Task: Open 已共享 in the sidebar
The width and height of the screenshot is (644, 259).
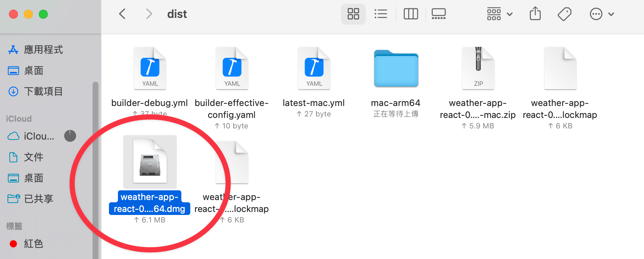Action: (38, 199)
